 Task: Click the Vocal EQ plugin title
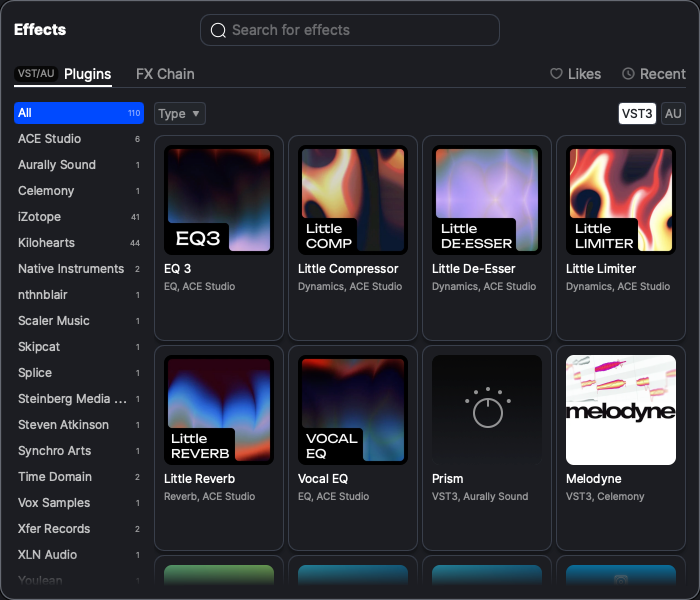click(x=323, y=479)
